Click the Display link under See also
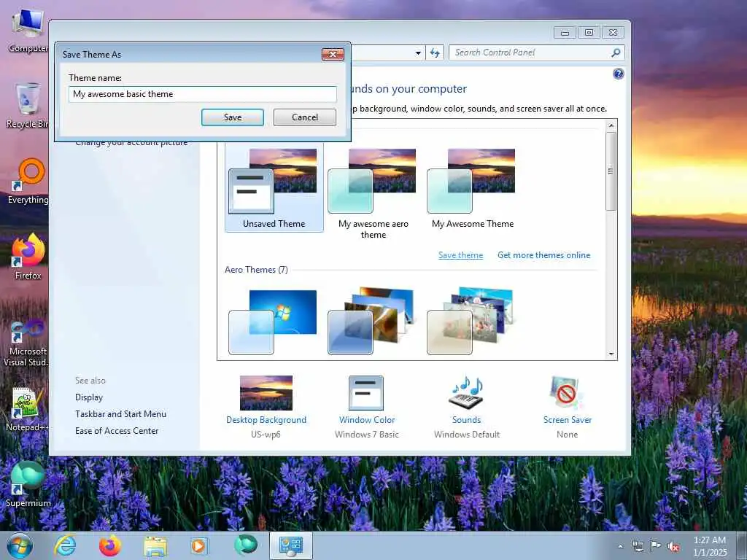The width and height of the screenshot is (747, 560). pyautogui.click(x=88, y=397)
